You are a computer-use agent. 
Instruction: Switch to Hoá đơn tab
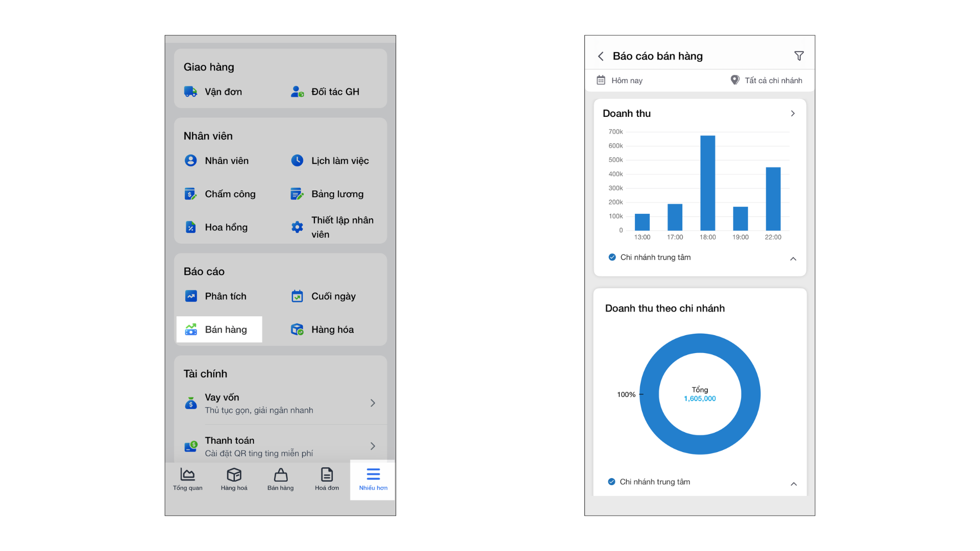point(327,480)
